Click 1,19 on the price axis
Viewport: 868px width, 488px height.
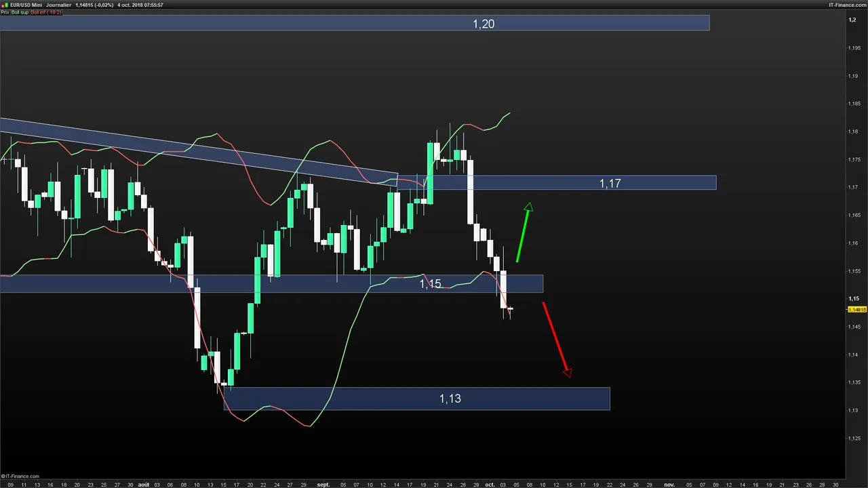(x=852, y=76)
